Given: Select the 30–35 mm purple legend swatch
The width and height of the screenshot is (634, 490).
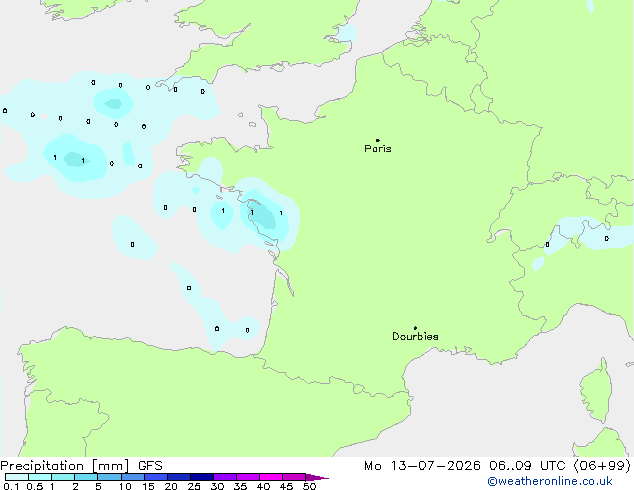Looking at the screenshot, I should (x=224, y=477).
